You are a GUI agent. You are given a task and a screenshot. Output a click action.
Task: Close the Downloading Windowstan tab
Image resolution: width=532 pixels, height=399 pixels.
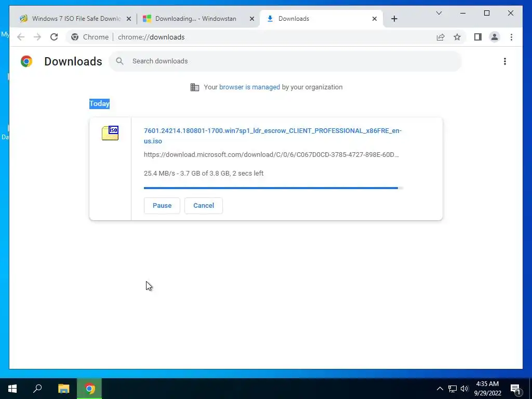coord(252,19)
